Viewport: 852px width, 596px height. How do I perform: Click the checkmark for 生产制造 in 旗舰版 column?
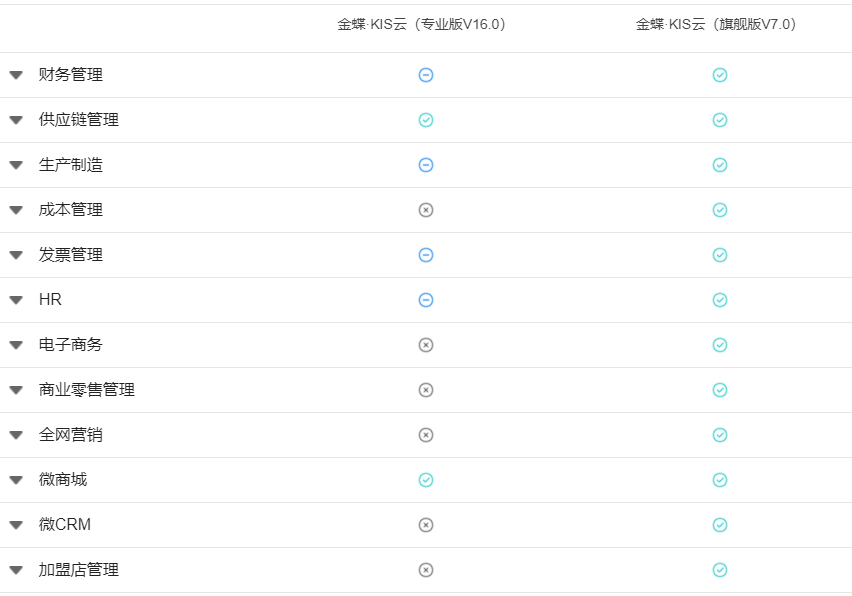[x=720, y=165]
